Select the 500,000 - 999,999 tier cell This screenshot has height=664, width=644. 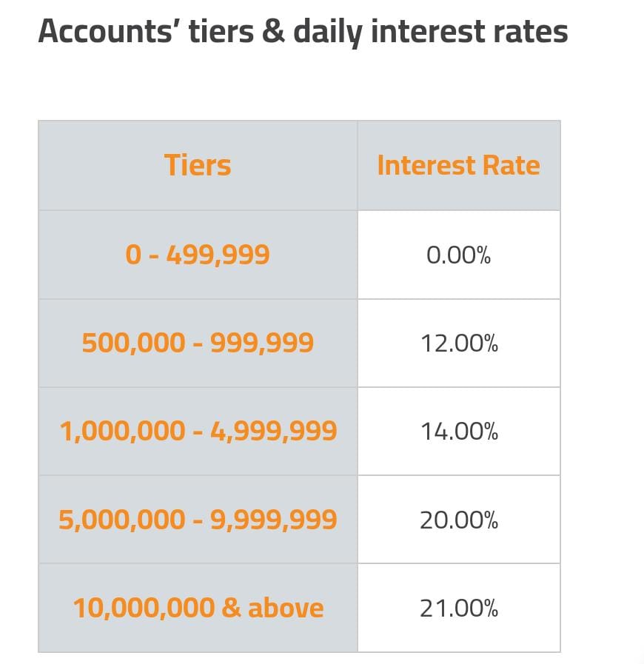198,343
